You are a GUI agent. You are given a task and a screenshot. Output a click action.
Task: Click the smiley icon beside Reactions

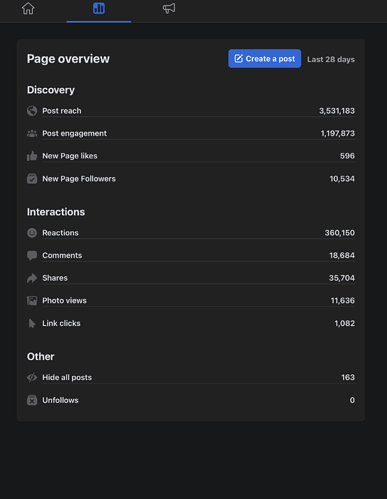pos(32,233)
